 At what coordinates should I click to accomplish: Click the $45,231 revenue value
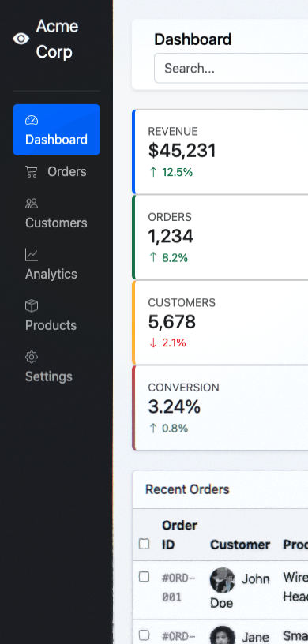182,151
